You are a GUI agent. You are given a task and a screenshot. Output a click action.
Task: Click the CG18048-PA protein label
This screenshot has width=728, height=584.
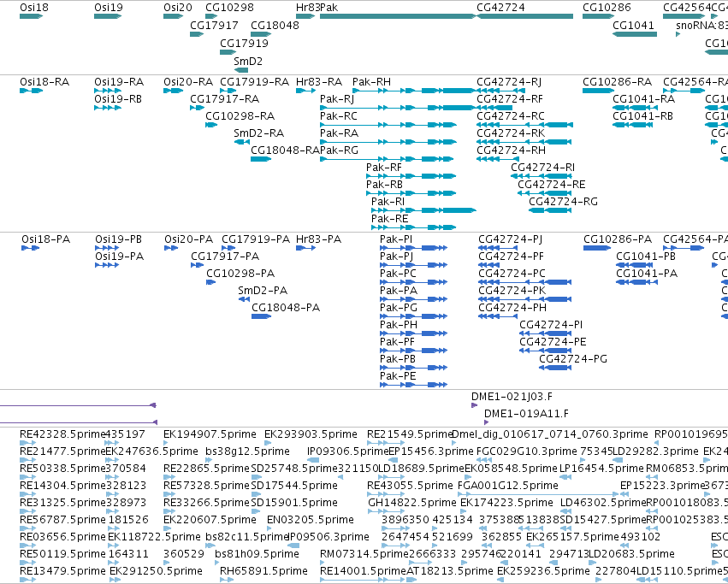click(x=286, y=307)
